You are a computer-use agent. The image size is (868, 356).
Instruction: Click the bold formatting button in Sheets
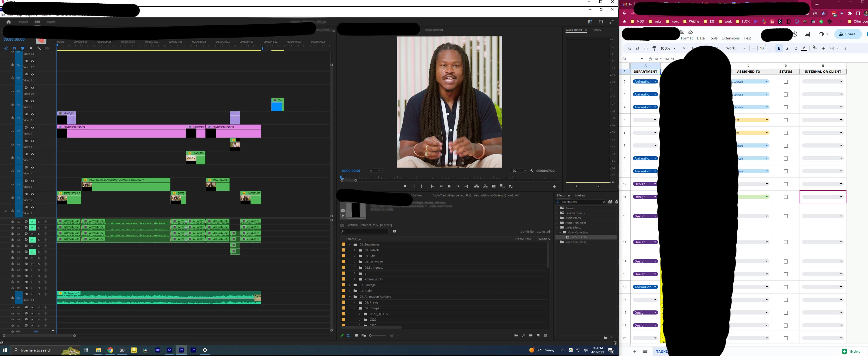[x=779, y=48]
